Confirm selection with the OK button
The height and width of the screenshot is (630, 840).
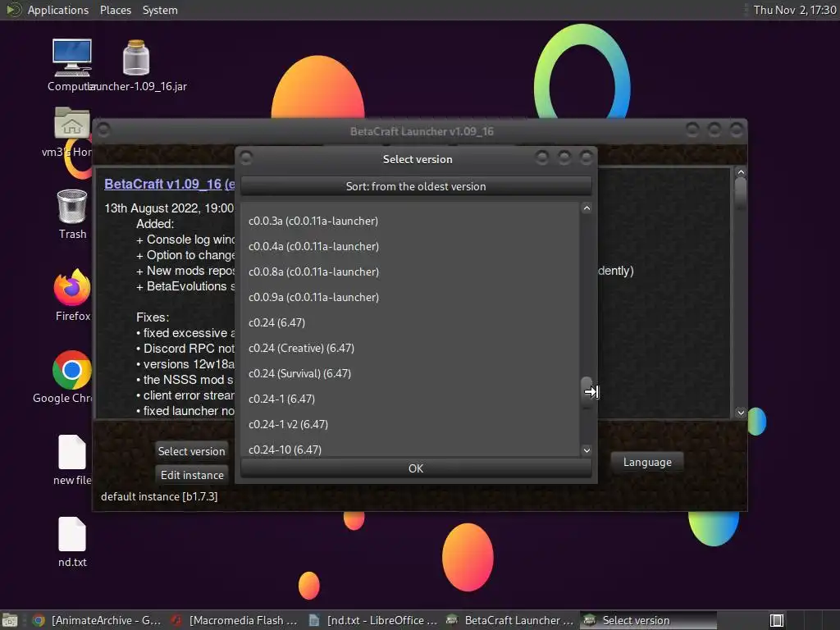click(x=416, y=468)
